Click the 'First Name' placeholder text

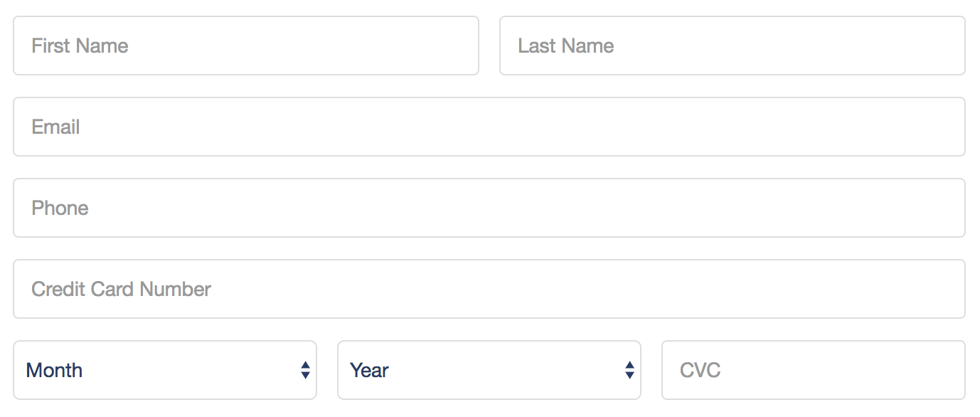click(x=80, y=46)
